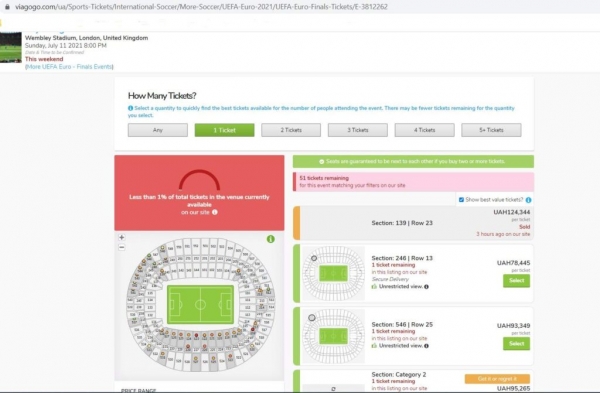Zoom out the stadium map with minus icon
The width and height of the screenshot is (600, 393).
pos(122,247)
